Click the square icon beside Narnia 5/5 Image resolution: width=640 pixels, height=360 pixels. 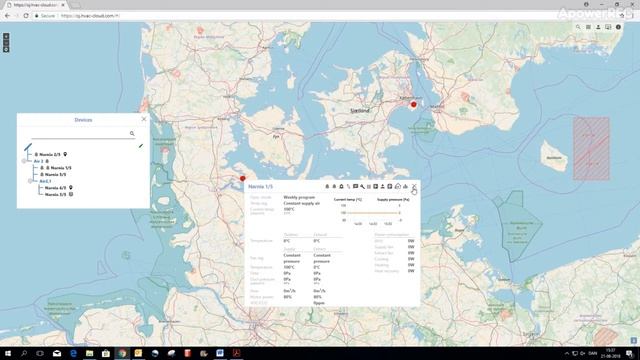(71, 194)
